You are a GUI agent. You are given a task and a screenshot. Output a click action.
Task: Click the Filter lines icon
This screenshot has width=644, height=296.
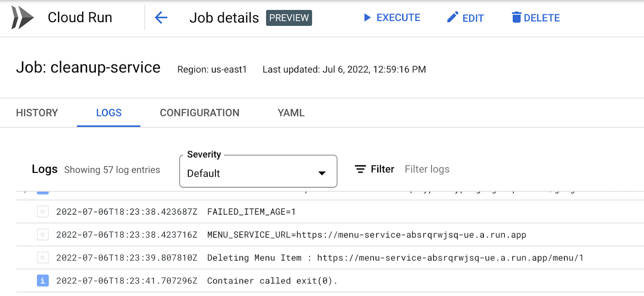(360, 169)
